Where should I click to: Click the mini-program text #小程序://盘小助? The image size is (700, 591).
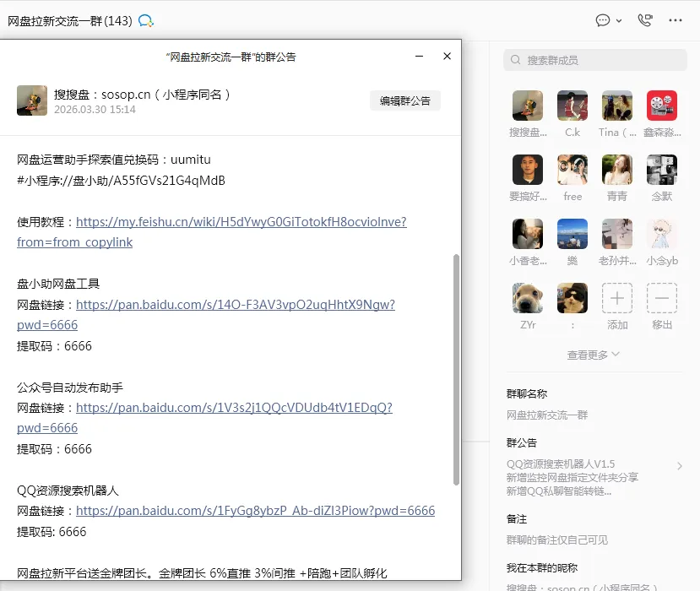coord(121,181)
